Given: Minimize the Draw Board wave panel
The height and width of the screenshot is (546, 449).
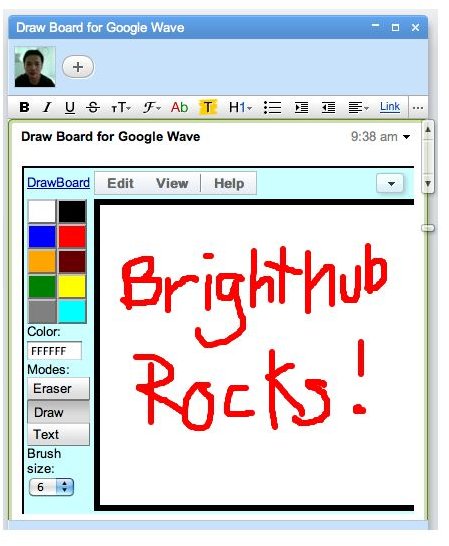Looking at the screenshot, I should tap(375, 26).
